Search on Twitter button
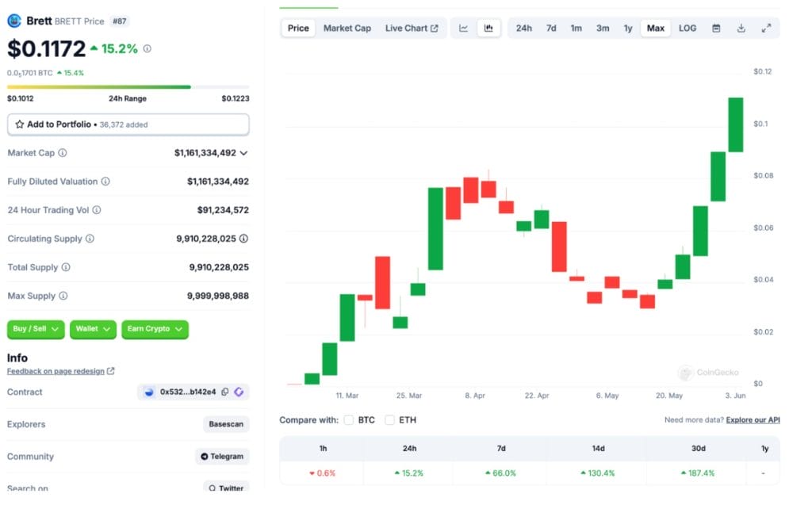This screenshot has height=505, width=812. point(226,488)
